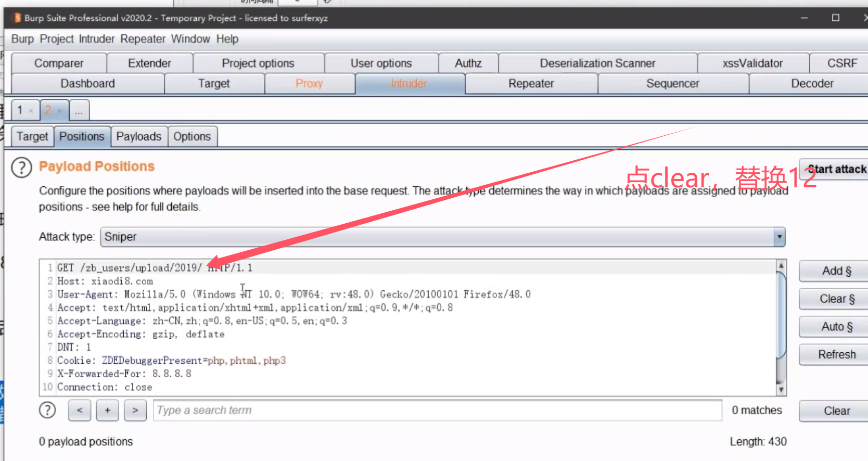Click the Accept-Language header line
Viewport: 868px width, 461px height.
pyautogui.click(x=202, y=321)
